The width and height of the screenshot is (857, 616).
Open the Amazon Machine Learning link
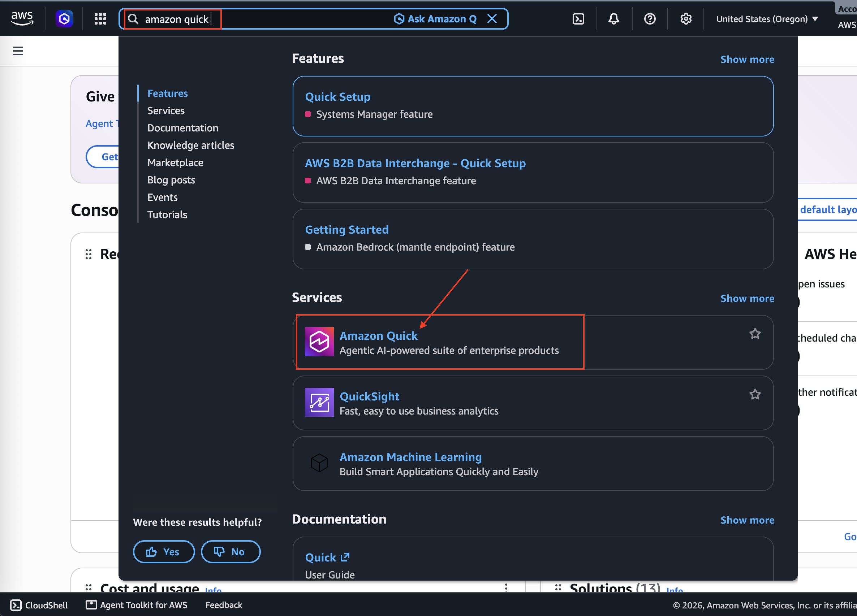pyautogui.click(x=410, y=457)
